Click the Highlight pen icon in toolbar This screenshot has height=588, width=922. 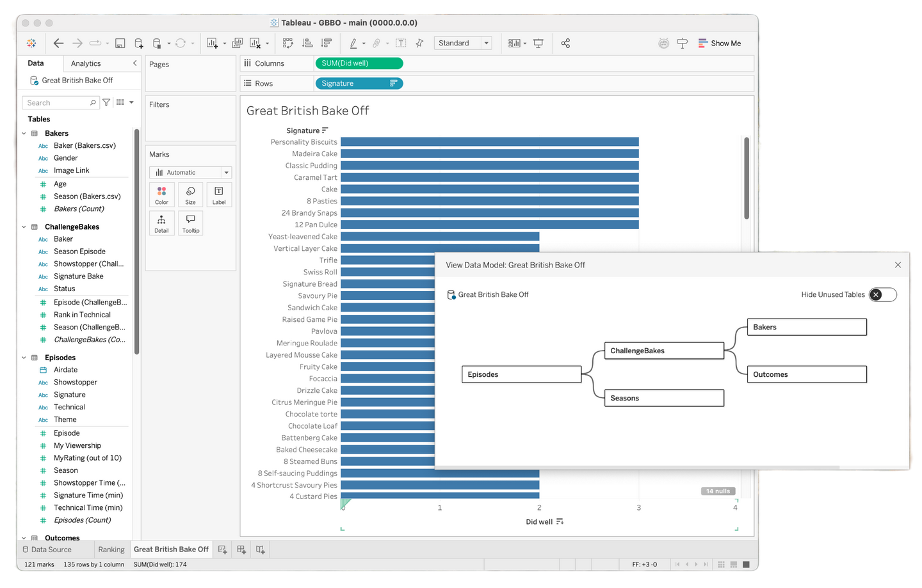click(355, 43)
